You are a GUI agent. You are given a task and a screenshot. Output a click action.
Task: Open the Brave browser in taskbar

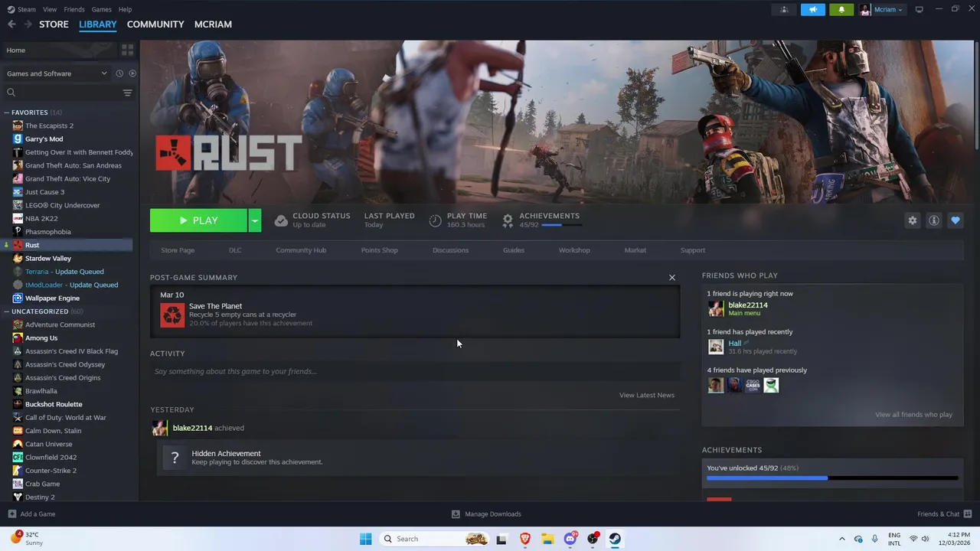pos(525,539)
